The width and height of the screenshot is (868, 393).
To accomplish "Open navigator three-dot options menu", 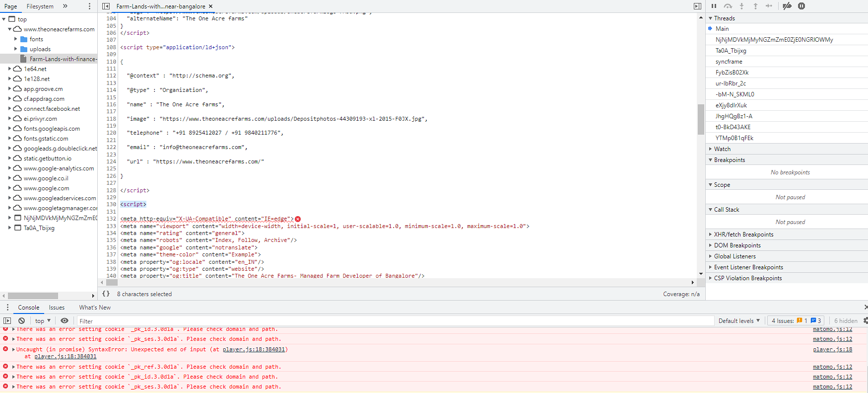I will click(89, 6).
